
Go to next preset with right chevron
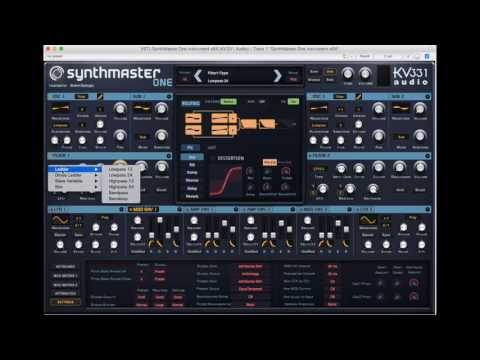click(x=277, y=76)
